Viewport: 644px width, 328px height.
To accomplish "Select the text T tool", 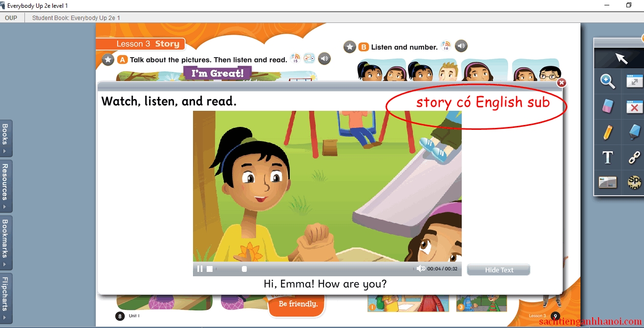I will tap(608, 158).
